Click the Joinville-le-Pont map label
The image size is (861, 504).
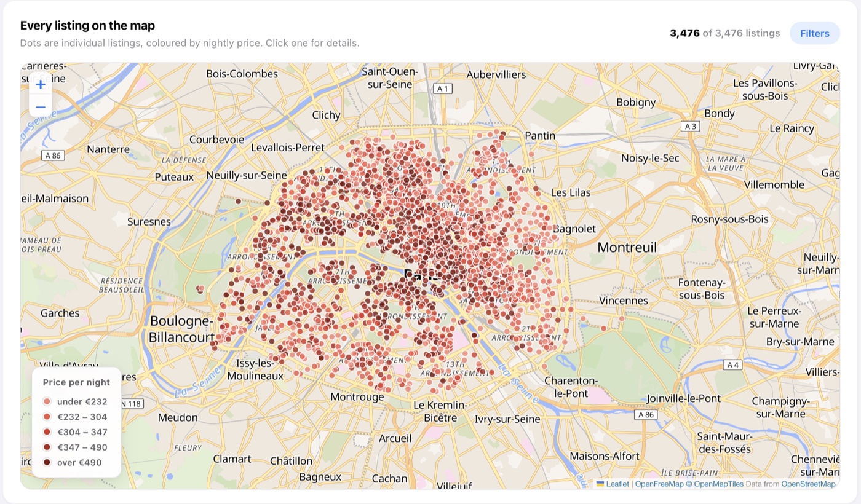pos(683,398)
